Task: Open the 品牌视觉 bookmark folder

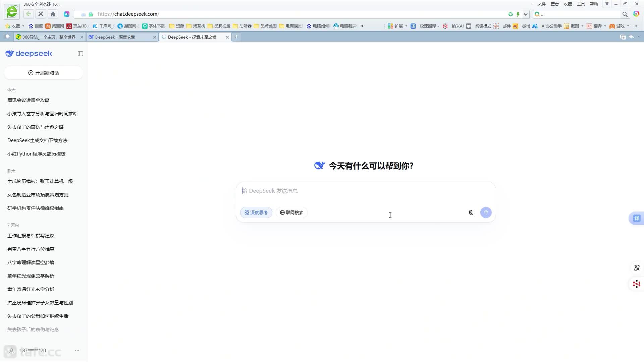Action: coord(219,26)
